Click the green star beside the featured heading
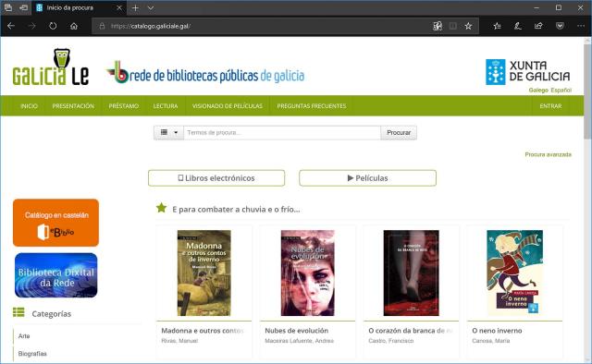The image size is (592, 364). pyautogui.click(x=162, y=208)
